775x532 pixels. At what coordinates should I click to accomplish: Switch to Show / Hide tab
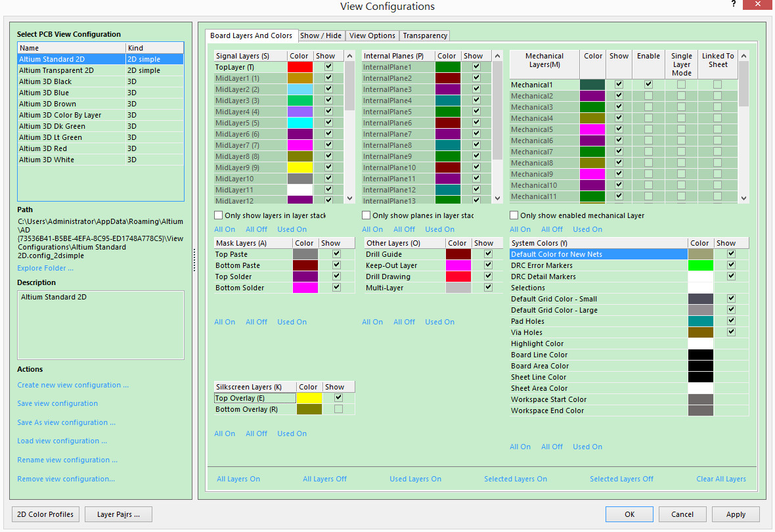click(x=321, y=35)
